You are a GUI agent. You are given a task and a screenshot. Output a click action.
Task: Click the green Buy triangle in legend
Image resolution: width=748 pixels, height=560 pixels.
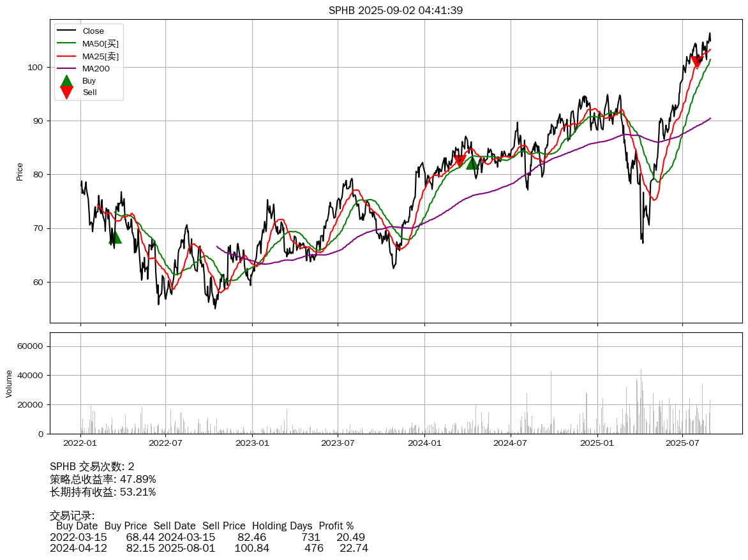66,81
